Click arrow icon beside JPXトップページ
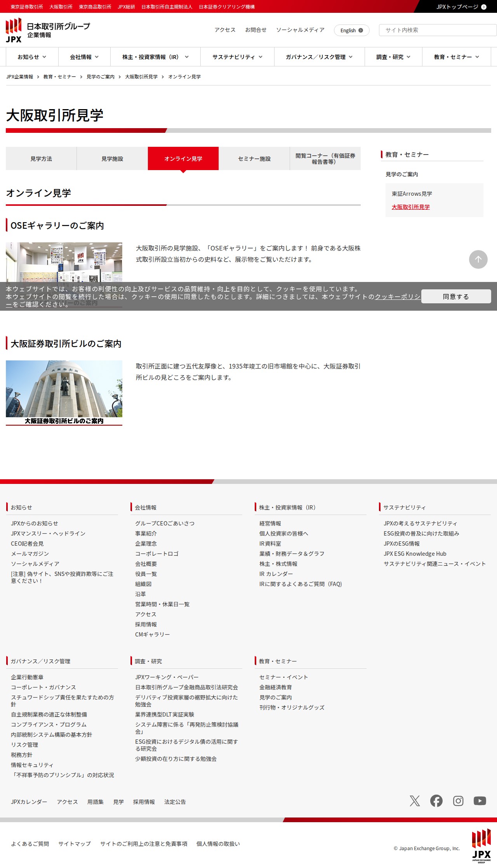 tap(484, 7)
